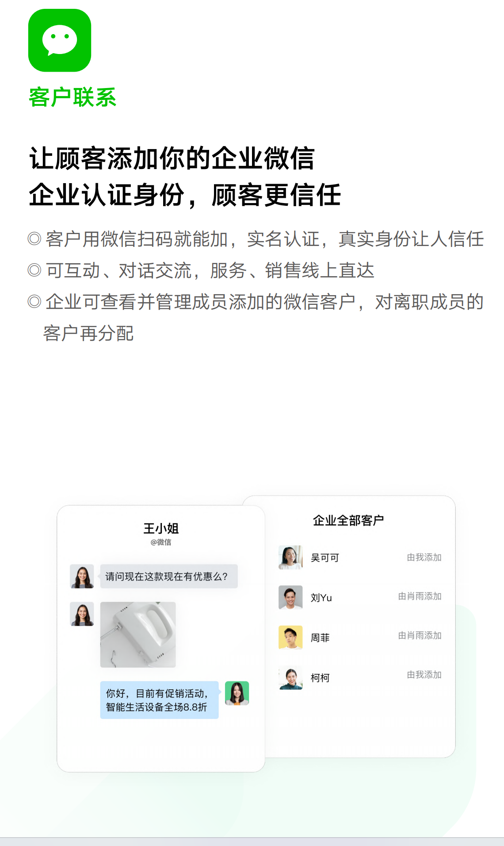Select the message 请问现在这款现在有优惠么？
The image size is (504, 846).
click(169, 576)
